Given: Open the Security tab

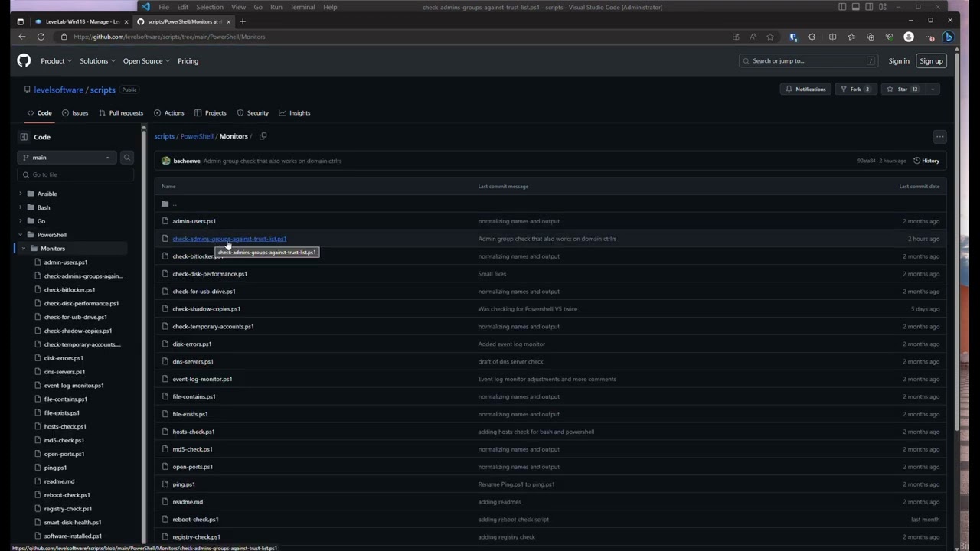Looking at the screenshot, I should [x=253, y=112].
